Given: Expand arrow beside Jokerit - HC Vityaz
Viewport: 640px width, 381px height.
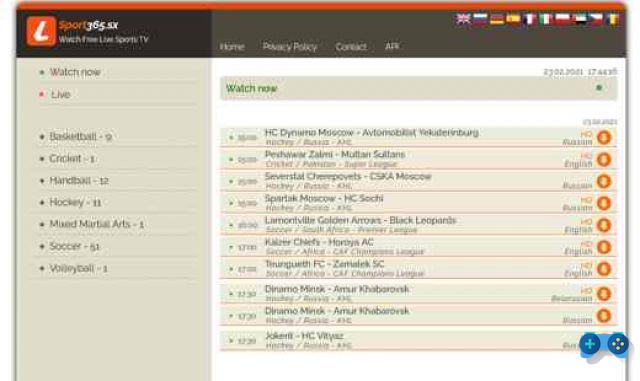Looking at the screenshot, I should coord(231,341).
